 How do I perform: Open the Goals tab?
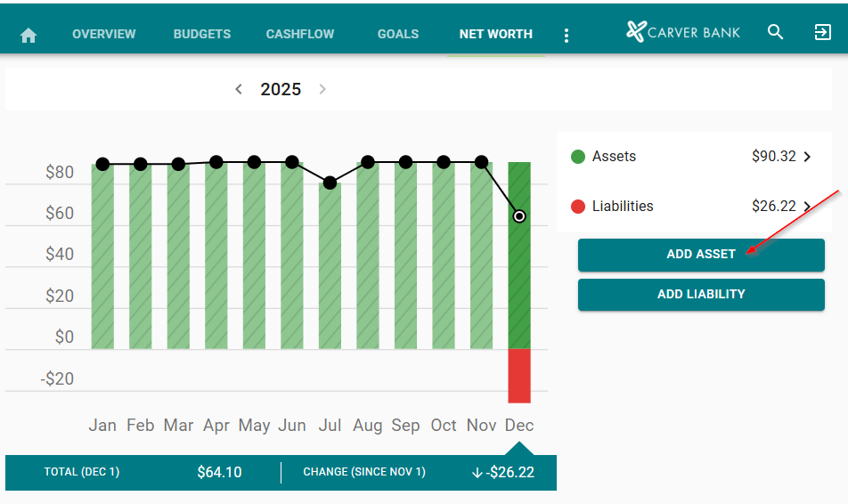398,34
